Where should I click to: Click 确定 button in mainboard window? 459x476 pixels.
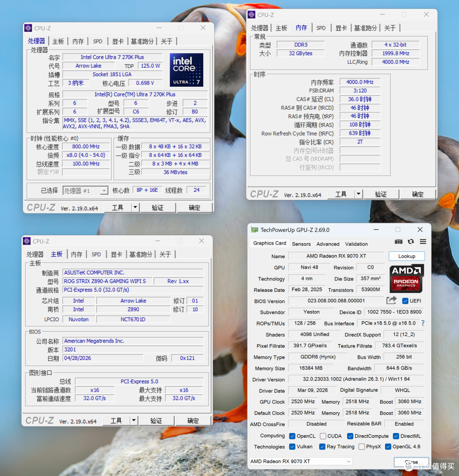[193, 421]
